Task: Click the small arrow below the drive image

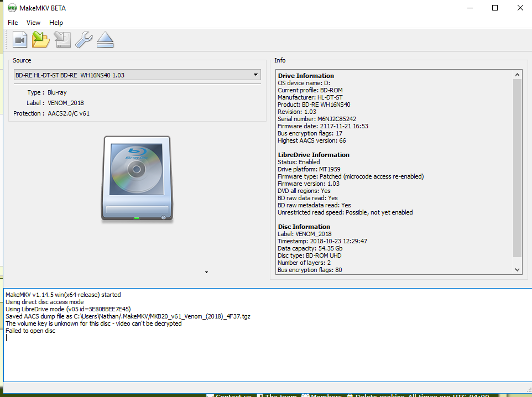Action: point(206,272)
